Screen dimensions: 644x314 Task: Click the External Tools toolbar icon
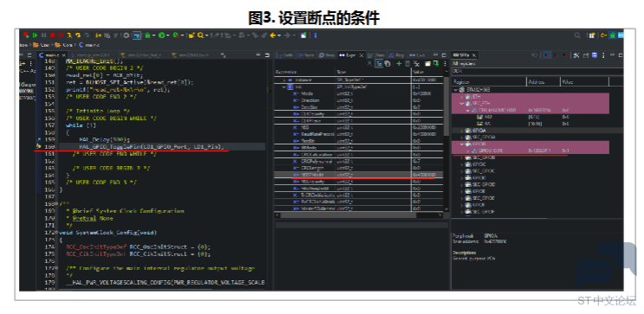tap(176, 35)
